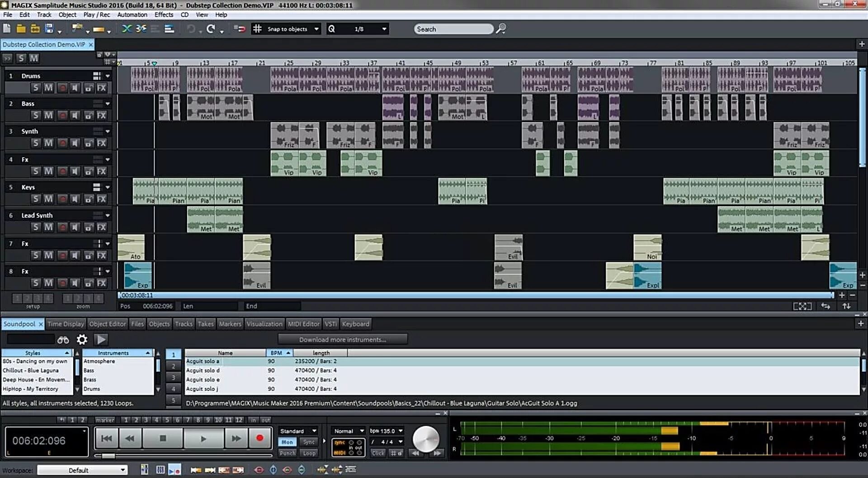Click the redo arrow icon
This screenshot has width=868, height=478.
point(211,29)
